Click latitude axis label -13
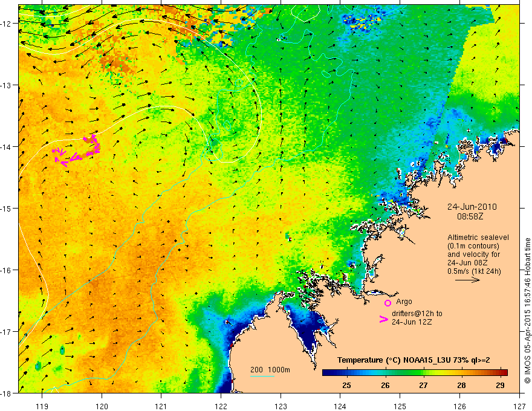 tap(6, 85)
